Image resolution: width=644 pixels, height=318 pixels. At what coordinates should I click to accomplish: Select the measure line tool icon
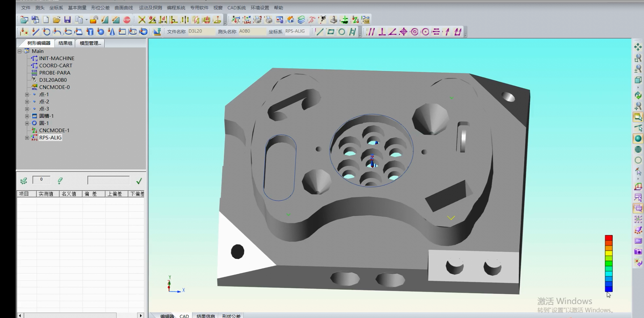click(36, 32)
